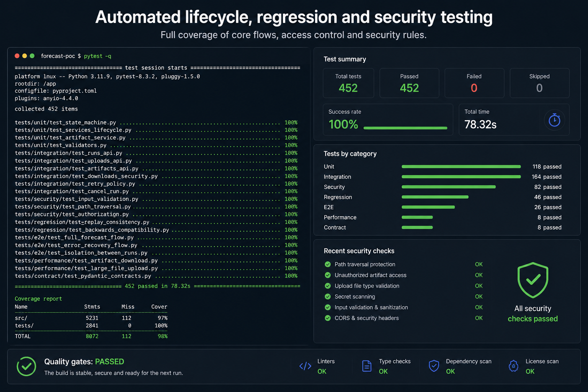Viewport: 588px width, 392px height.
Task: Click the Coverage report heading in terminal
Action: [38, 299]
